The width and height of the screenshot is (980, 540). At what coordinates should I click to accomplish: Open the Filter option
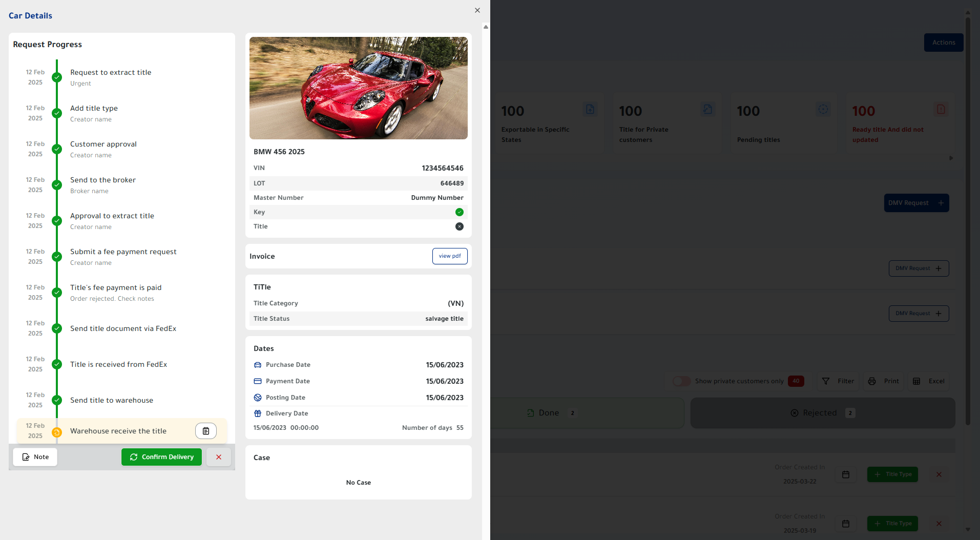point(838,381)
